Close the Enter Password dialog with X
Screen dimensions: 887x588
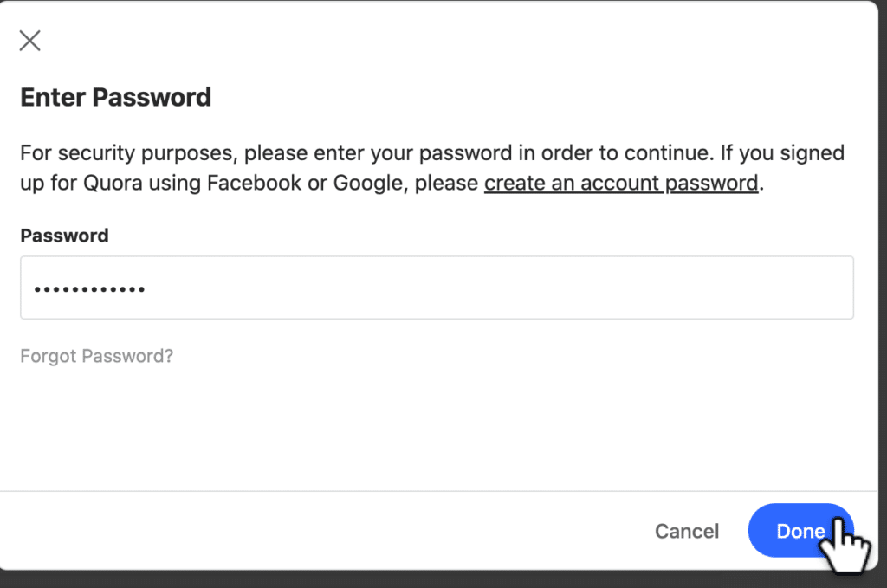pos(30,41)
